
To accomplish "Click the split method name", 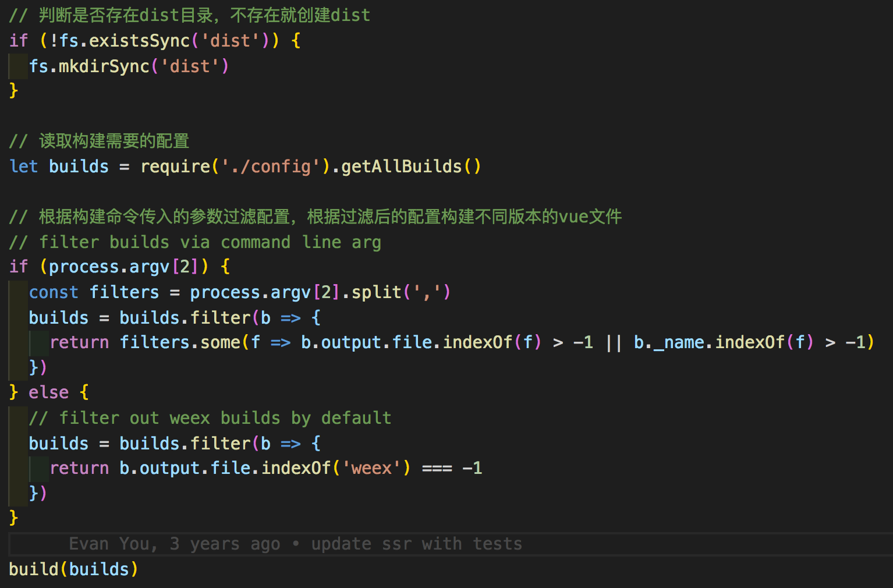I will [377, 292].
